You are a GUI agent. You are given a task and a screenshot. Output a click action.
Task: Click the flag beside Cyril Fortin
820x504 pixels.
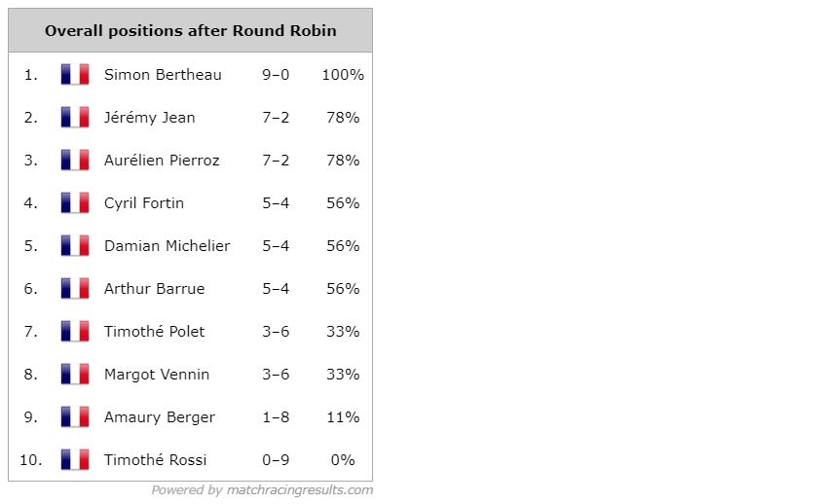pyautogui.click(x=75, y=202)
